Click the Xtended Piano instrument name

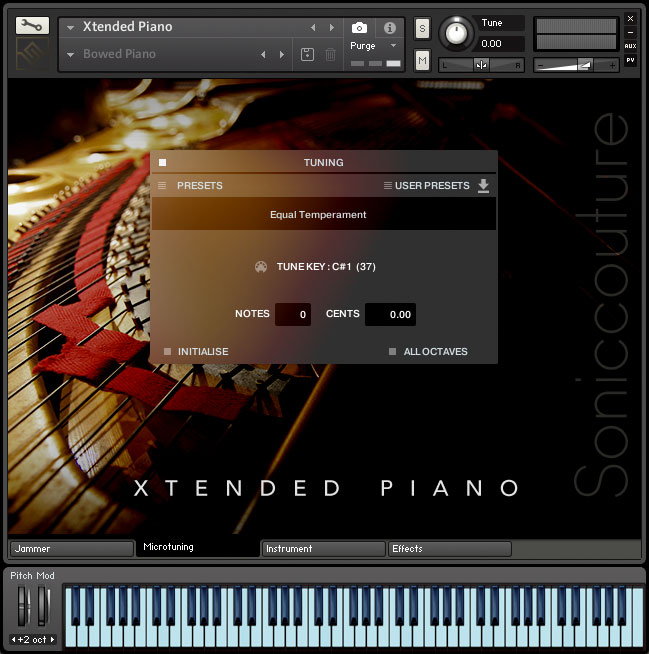pyautogui.click(x=127, y=27)
